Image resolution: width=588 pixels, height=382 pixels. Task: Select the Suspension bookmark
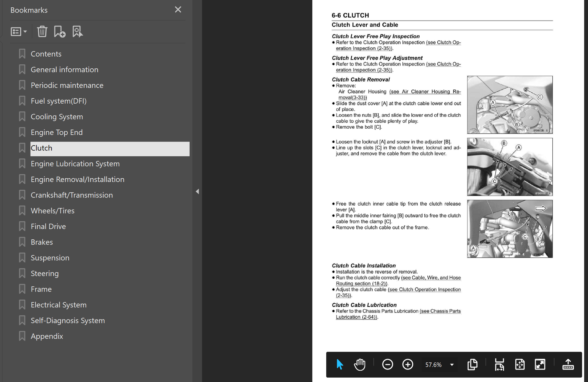[x=50, y=258]
